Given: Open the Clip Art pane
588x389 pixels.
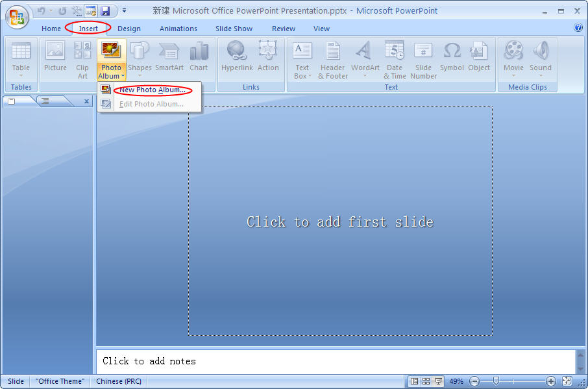Looking at the screenshot, I should pyautogui.click(x=82, y=60).
